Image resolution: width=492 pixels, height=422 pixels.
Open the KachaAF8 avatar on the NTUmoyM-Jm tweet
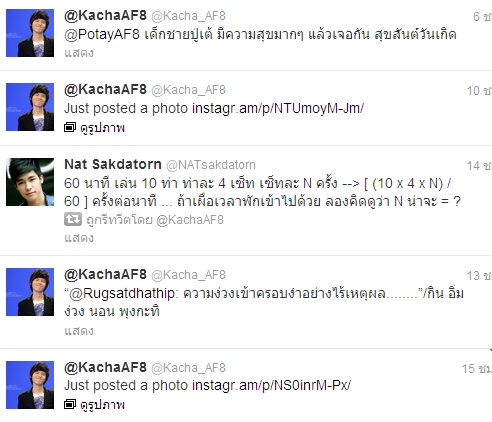pyautogui.click(x=30, y=107)
